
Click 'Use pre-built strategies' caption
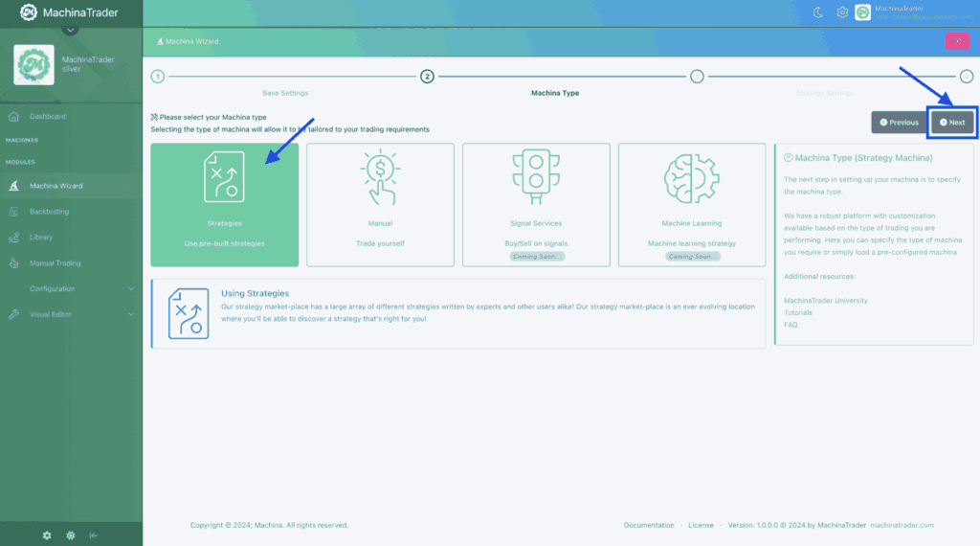(x=224, y=243)
